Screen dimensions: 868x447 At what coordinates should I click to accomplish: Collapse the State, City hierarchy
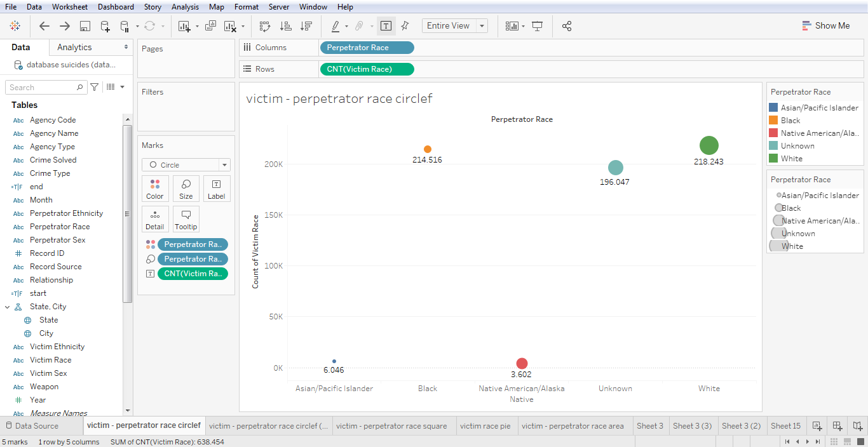(x=8, y=307)
